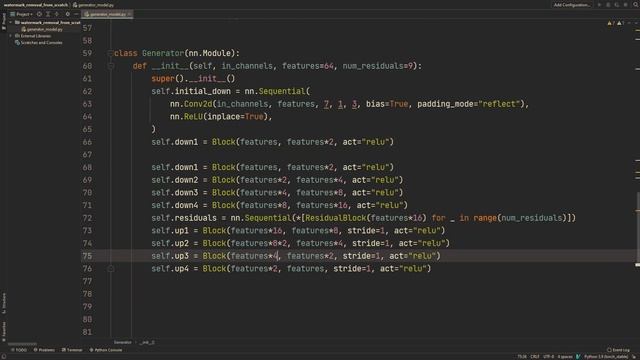Click on 'self.down4' in line 71
This screenshot has width=640, height=360.
(175, 205)
